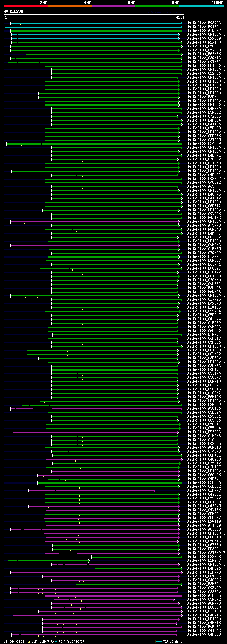Open hit UniRef100_Q9XEE9
This screenshot has width=227, height=644.
(x=204, y=38)
